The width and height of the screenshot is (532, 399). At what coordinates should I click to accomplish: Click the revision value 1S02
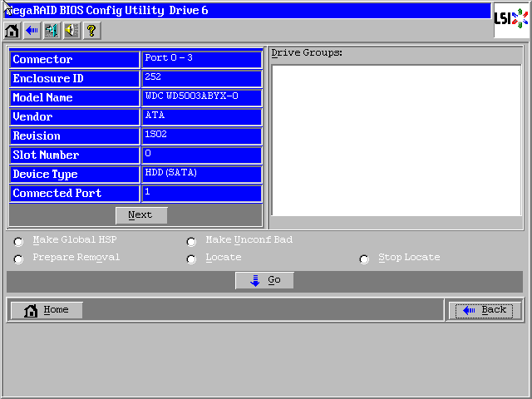pyautogui.click(x=155, y=134)
